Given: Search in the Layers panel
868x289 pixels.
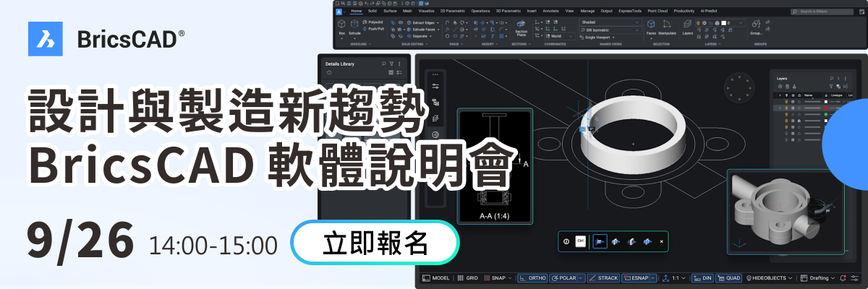Looking at the screenshot, I should [x=831, y=78].
